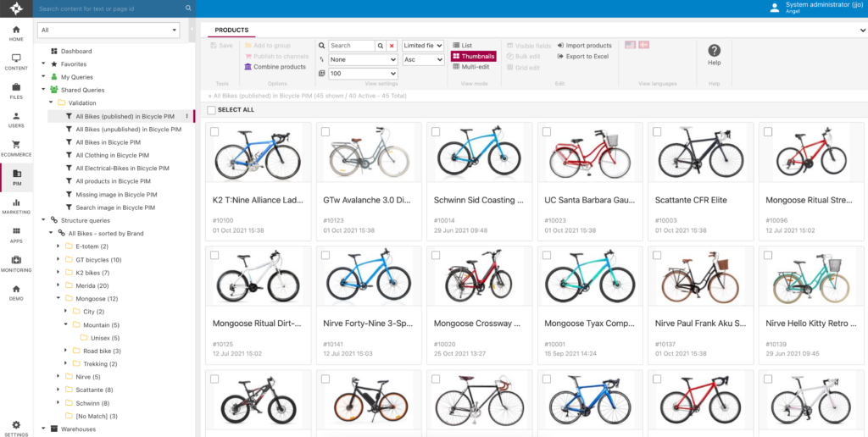The width and height of the screenshot is (868, 437).
Task: Open Search image in Bicycle PIM query
Action: tap(115, 208)
